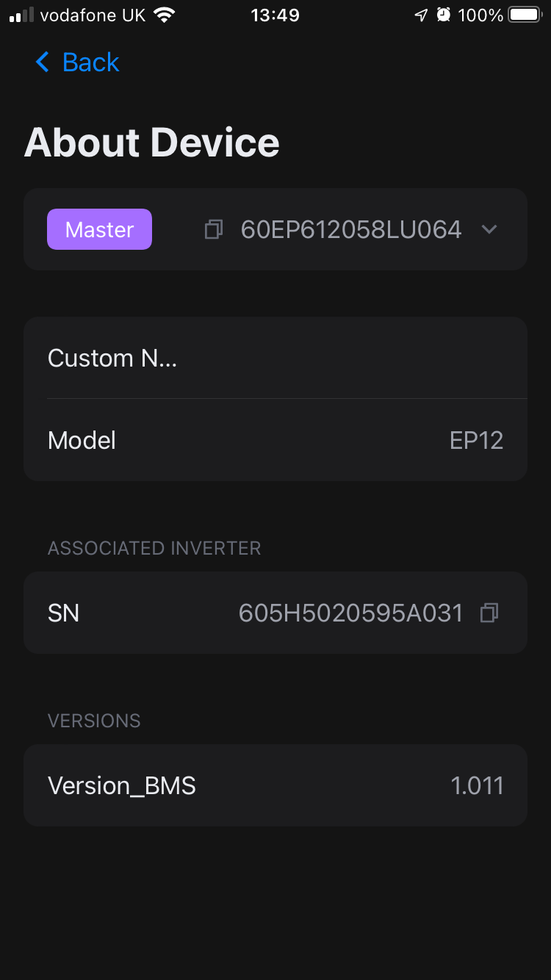Tap the inverter serial 605H5020595A031

coord(350,613)
